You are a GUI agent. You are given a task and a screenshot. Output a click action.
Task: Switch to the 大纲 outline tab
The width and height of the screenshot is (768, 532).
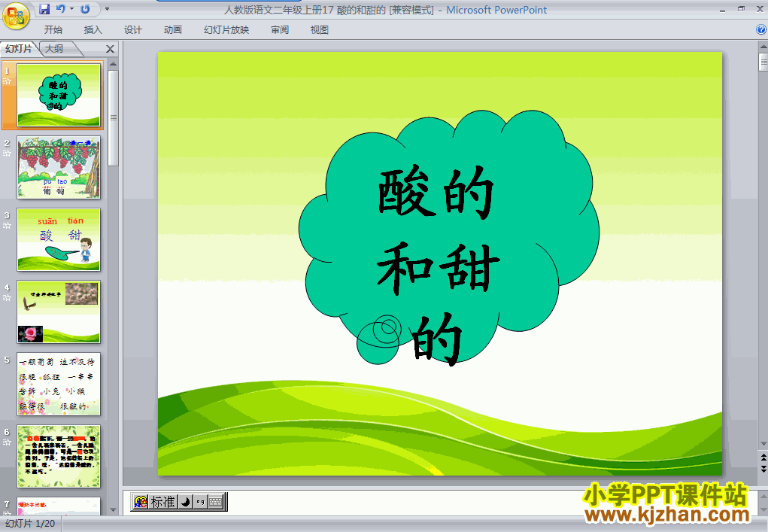54,48
